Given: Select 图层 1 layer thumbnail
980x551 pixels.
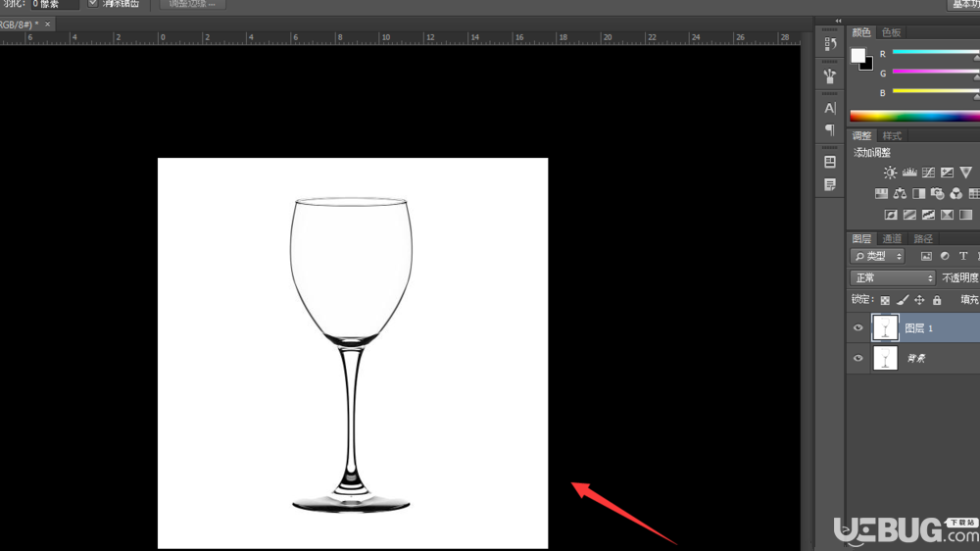Looking at the screenshot, I should [x=885, y=327].
